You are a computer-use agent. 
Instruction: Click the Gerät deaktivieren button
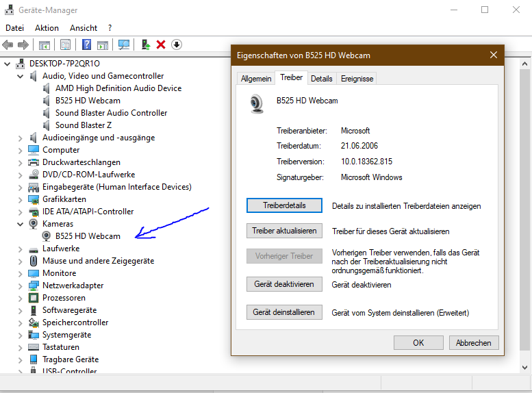(284, 284)
